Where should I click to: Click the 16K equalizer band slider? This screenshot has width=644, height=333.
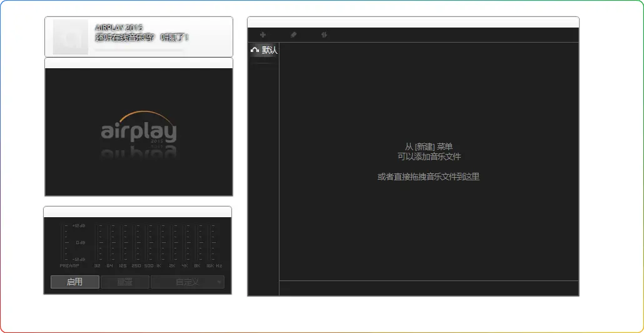point(213,243)
